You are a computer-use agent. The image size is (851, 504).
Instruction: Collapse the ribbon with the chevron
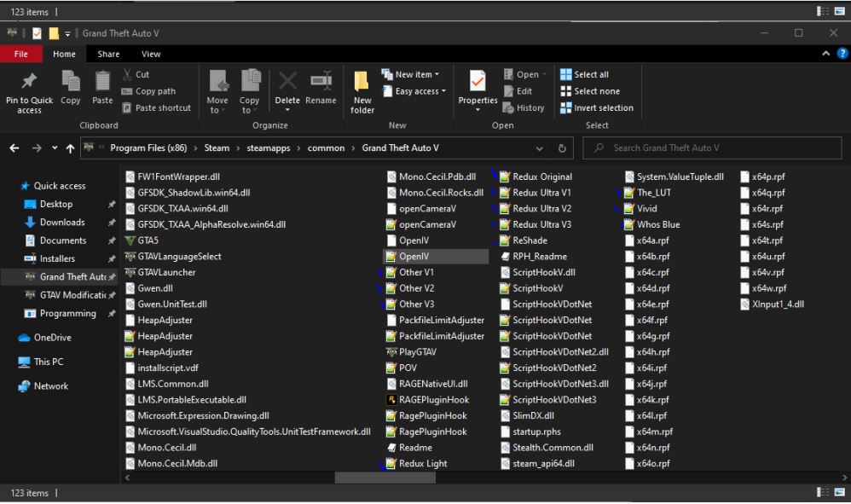click(x=826, y=54)
